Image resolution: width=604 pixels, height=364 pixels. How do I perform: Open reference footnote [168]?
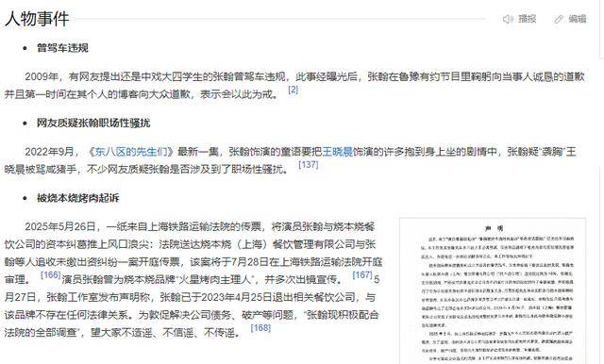click(x=260, y=328)
